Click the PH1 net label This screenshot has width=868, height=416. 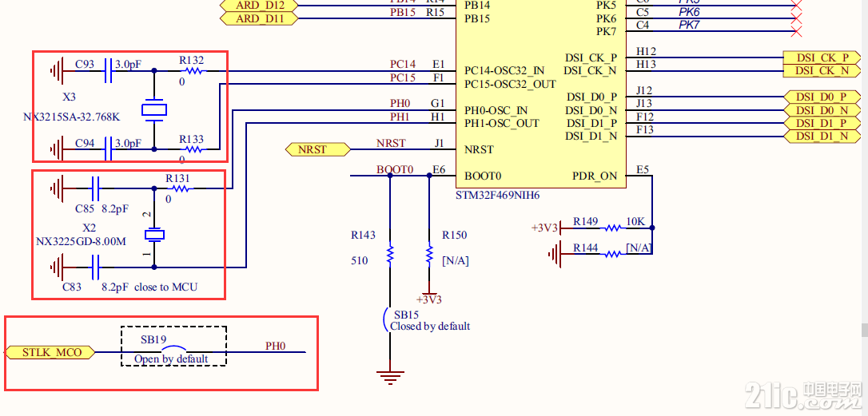pyautogui.click(x=400, y=116)
